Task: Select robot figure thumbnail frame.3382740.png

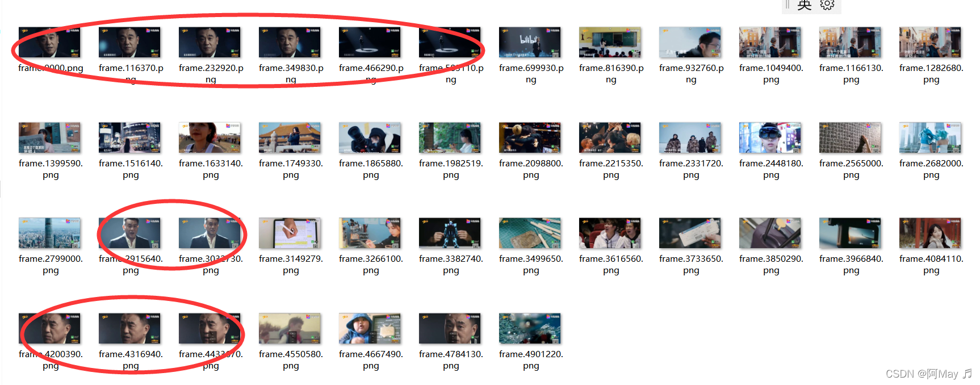Action: point(450,233)
